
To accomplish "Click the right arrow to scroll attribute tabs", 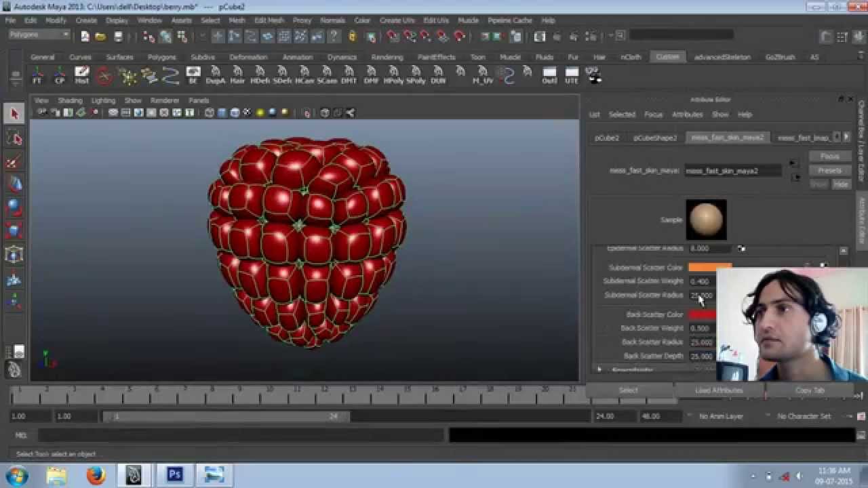I will pyautogui.click(x=846, y=137).
